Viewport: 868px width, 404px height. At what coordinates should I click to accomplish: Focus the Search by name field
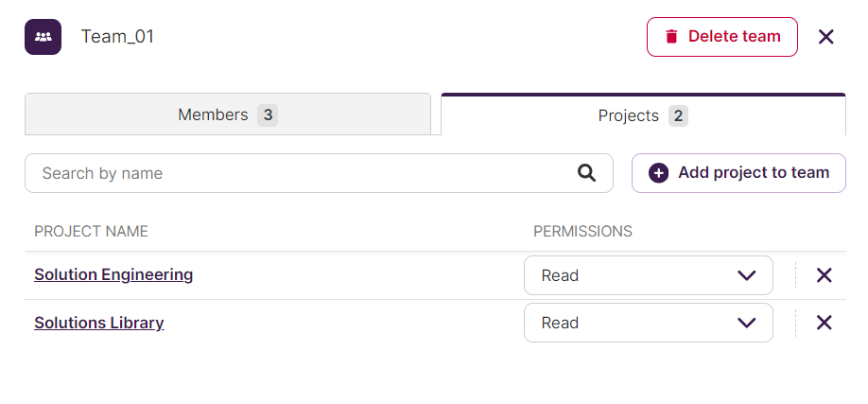(x=319, y=173)
